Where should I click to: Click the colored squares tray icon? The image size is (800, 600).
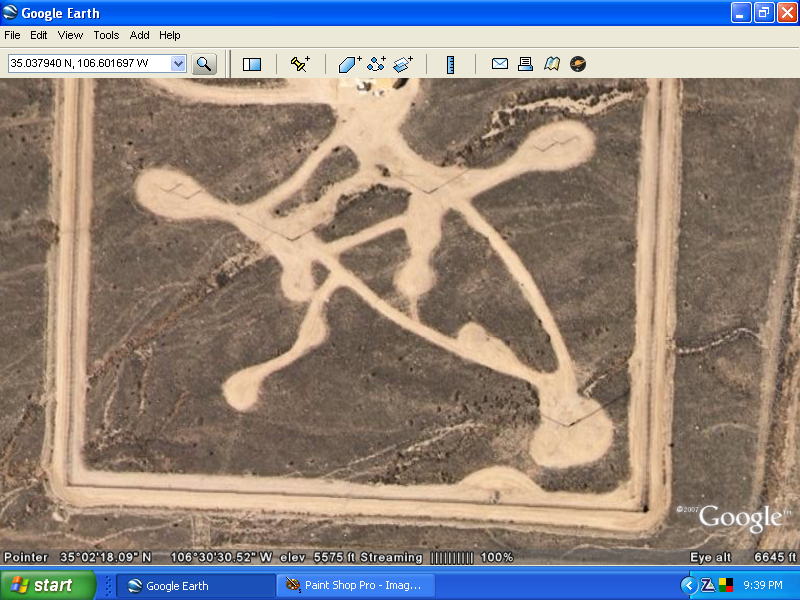click(x=726, y=585)
